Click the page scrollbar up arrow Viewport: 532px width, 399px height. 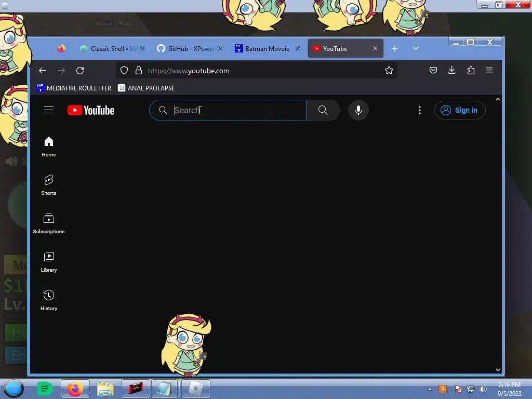(498, 99)
